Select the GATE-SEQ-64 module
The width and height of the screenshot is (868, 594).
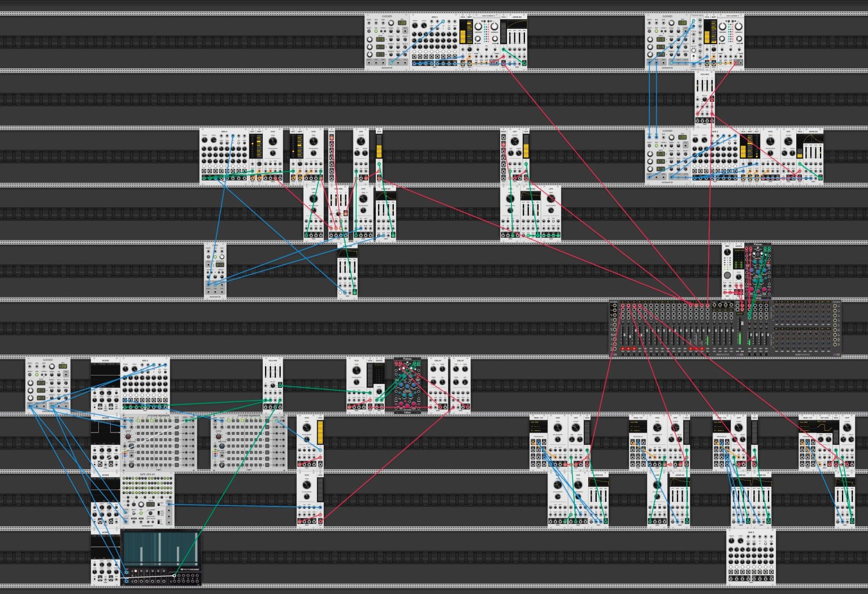point(147,500)
